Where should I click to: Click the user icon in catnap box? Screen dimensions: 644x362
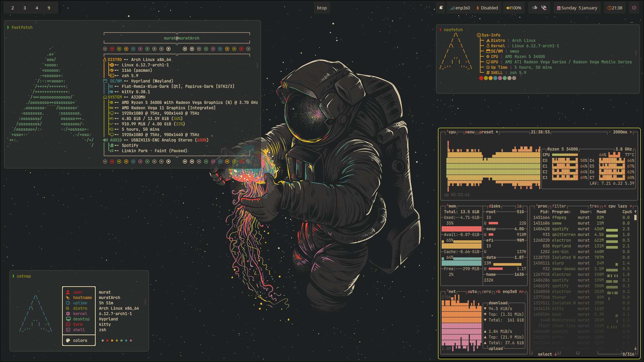[68, 292]
